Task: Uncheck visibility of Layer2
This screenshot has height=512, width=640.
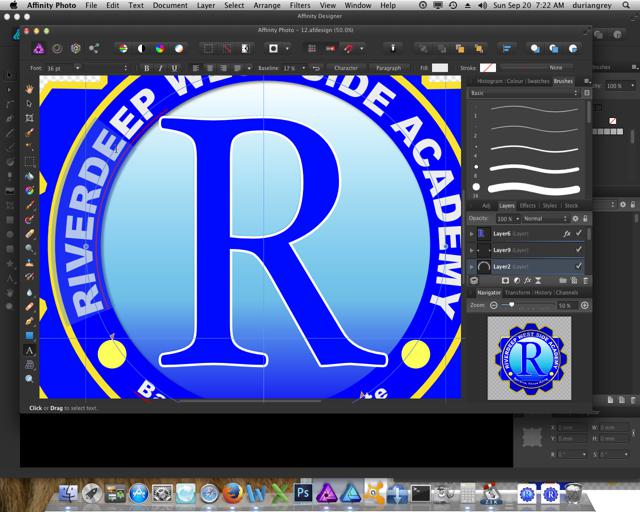Action: 579,267
